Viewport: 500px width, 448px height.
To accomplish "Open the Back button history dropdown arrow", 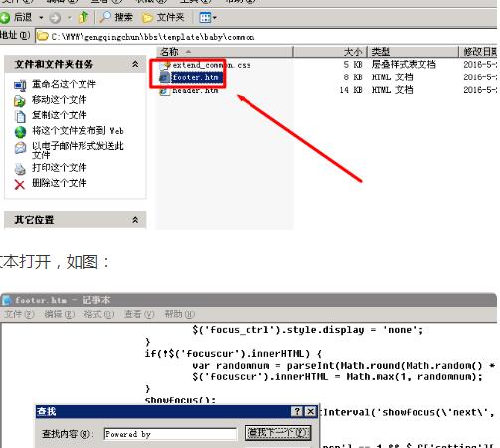I will 41,17.
